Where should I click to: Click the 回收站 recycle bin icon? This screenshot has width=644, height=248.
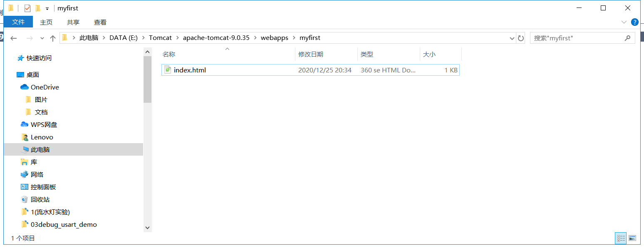coord(25,199)
